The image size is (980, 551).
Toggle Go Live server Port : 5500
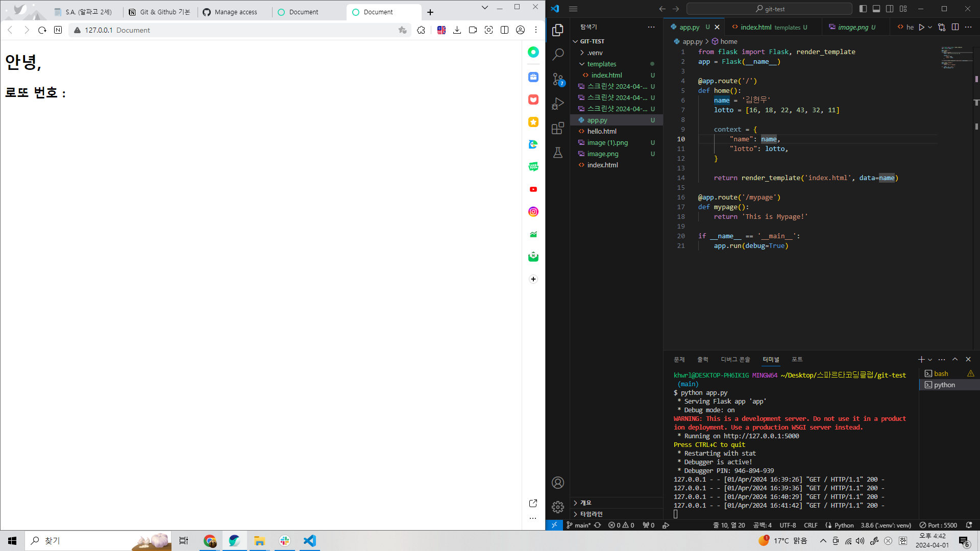938,525
